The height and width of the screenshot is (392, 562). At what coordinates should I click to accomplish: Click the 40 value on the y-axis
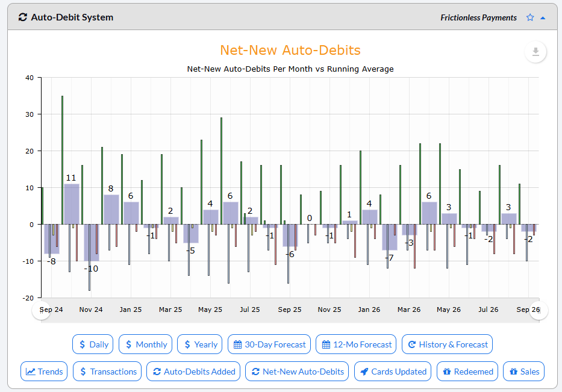point(30,78)
